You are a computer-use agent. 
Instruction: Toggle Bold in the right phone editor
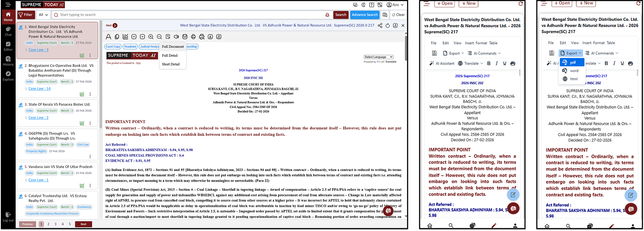click(606, 63)
